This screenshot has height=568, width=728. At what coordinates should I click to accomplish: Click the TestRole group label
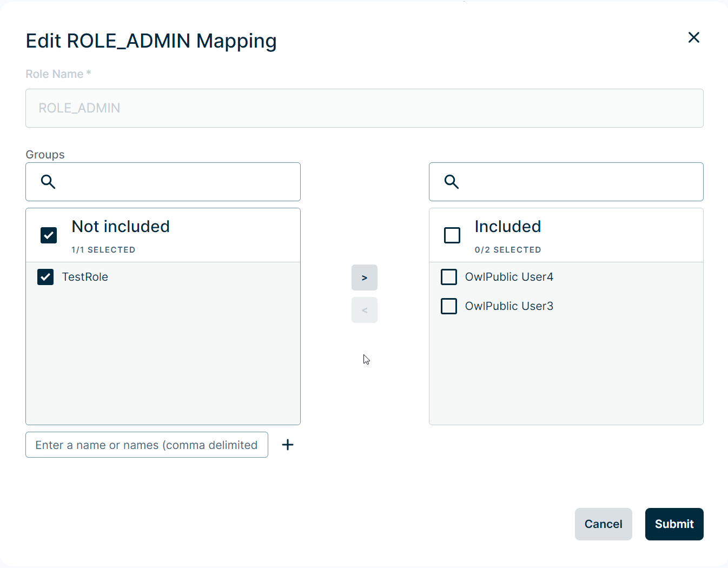85,277
